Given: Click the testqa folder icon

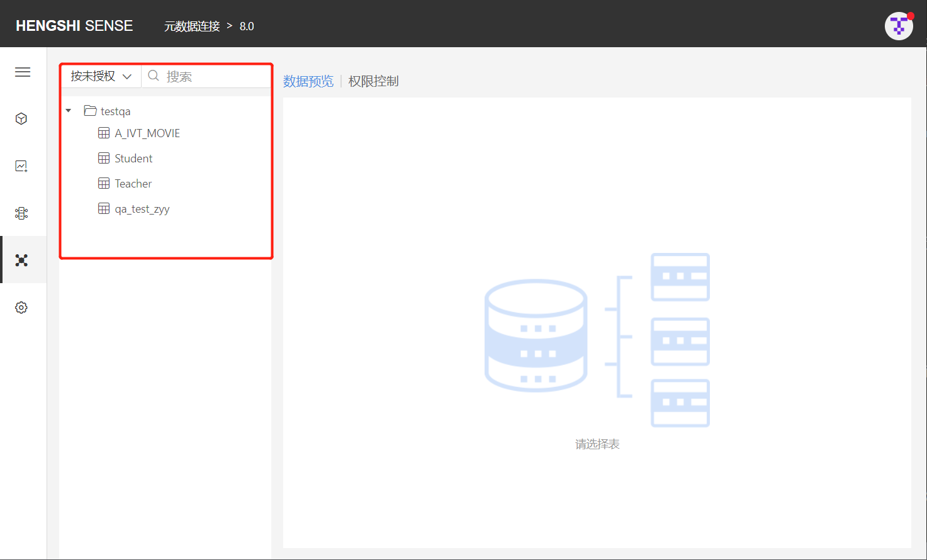Looking at the screenshot, I should [x=90, y=111].
